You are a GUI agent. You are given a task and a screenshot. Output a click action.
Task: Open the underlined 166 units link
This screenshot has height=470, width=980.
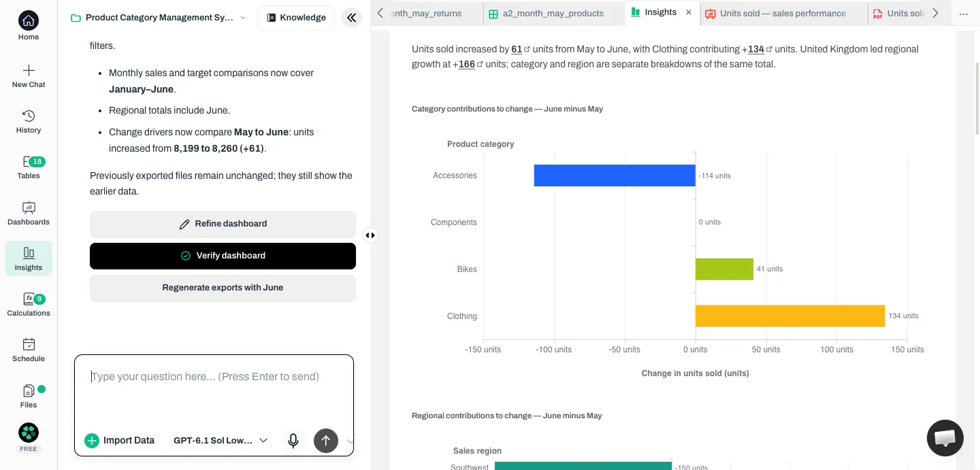(466, 65)
